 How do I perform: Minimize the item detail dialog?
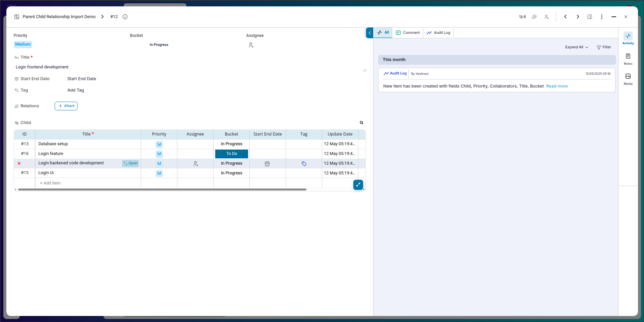point(614,17)
